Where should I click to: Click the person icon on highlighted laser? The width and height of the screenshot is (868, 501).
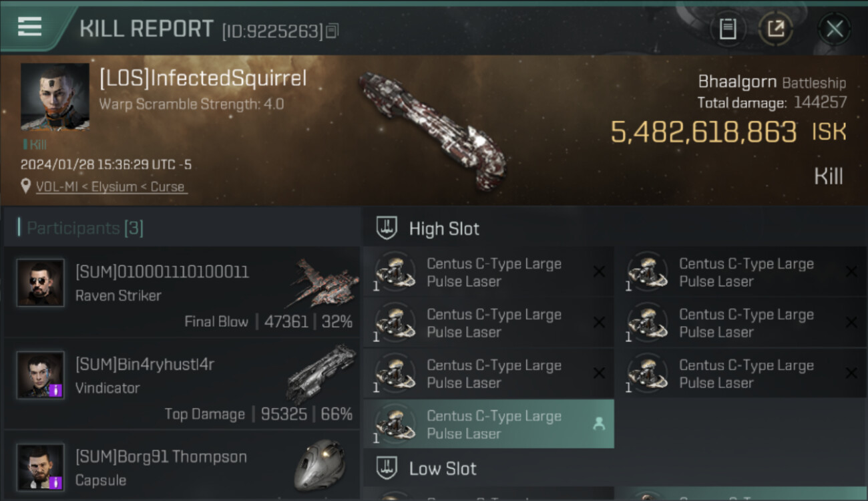(599, 424)
